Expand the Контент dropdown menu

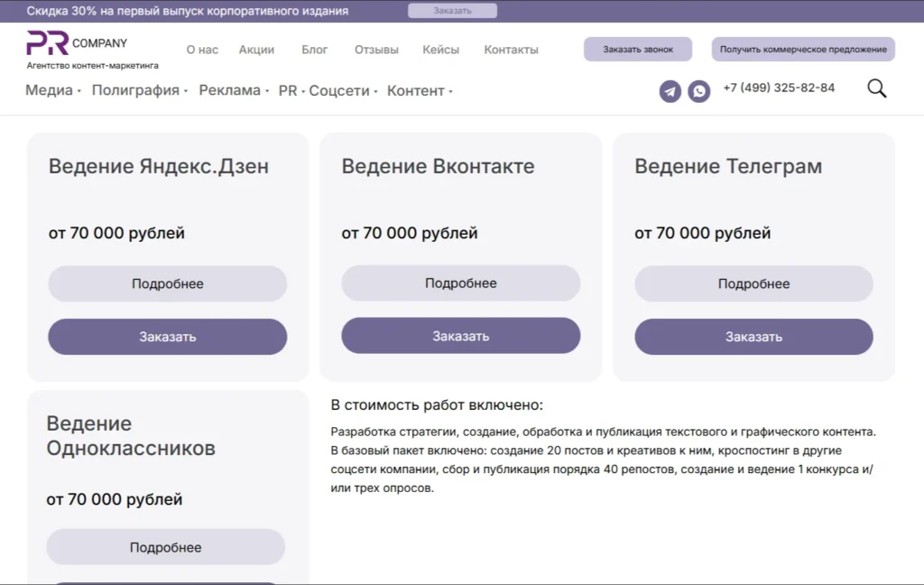tap(420, 91)
